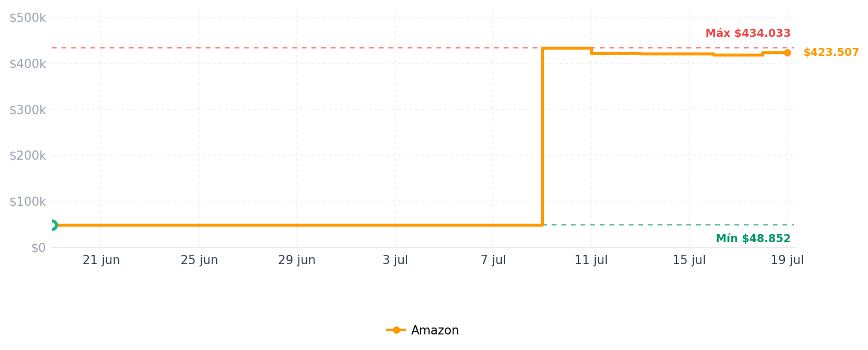The width and height of the screenshot is (868, 350).
Task: Click the 11 jul axis label
Action: tap(591, 260)
